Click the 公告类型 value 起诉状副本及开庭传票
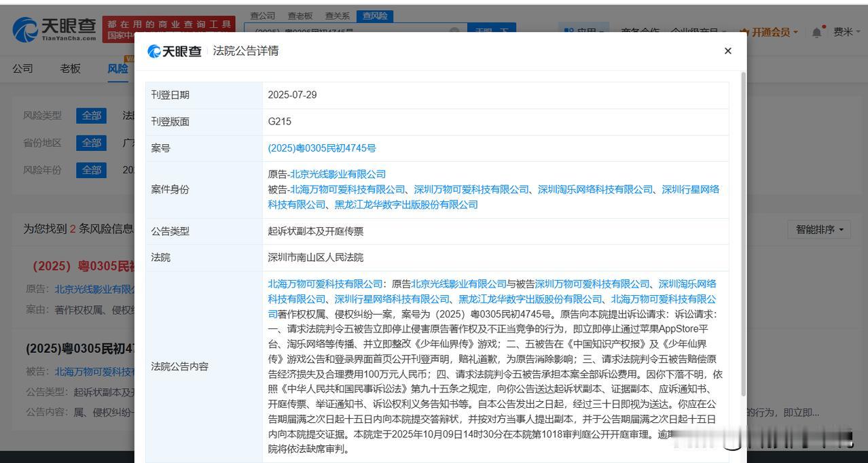 pos(316,231)
